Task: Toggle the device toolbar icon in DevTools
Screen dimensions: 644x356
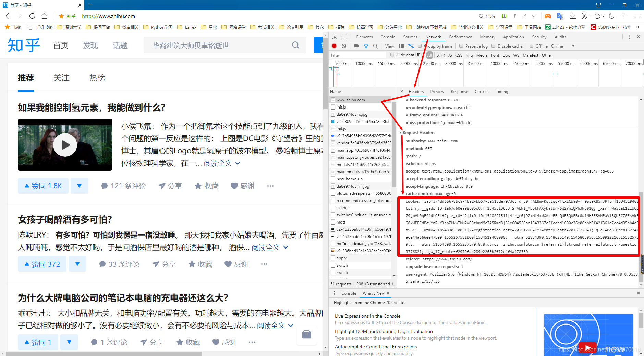Action: point(343,37)
